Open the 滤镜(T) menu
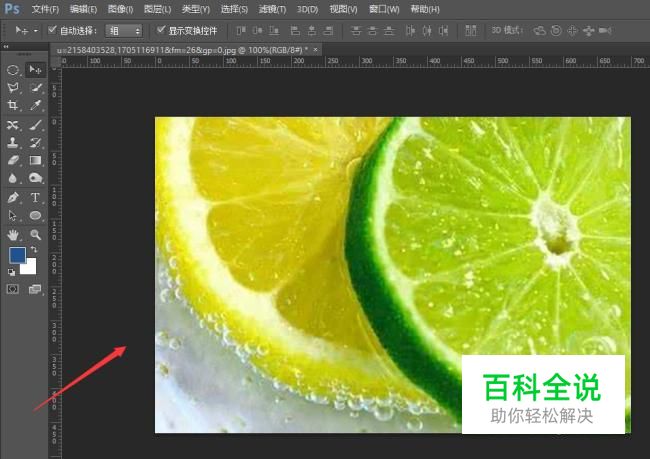Image resolution: width=650 pixels, height=459 pixels. (x=272, y=9)
